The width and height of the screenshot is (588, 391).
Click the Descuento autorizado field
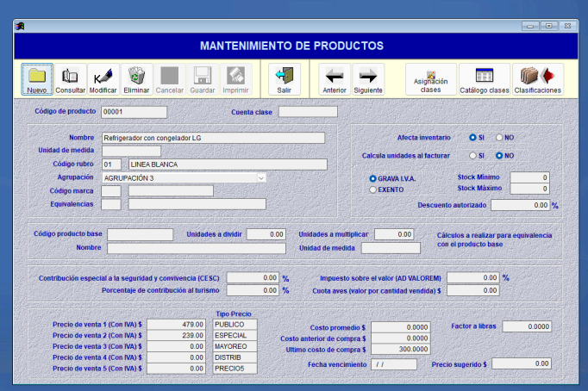click(521, 206)
